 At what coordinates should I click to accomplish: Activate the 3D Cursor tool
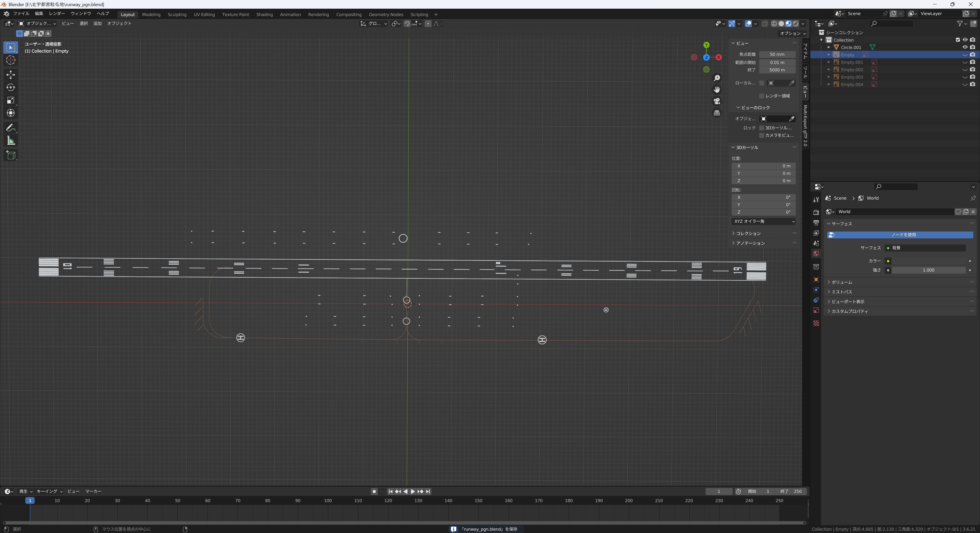11,60
